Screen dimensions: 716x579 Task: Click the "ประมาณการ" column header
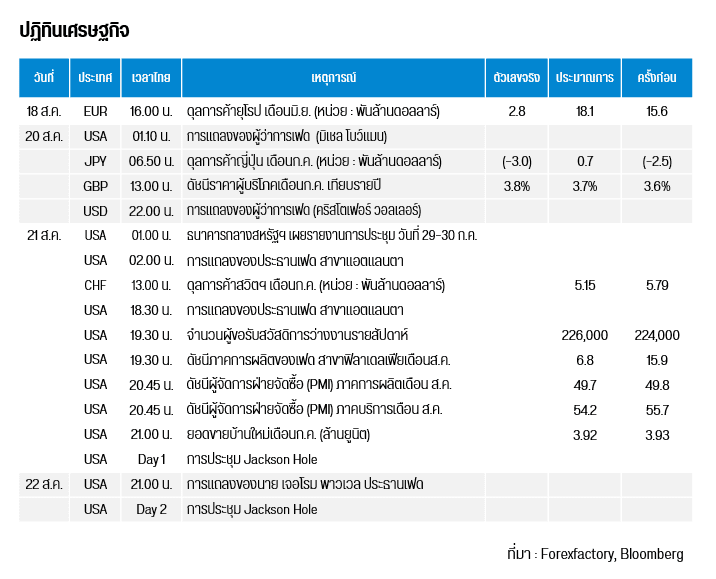point(585,78)
